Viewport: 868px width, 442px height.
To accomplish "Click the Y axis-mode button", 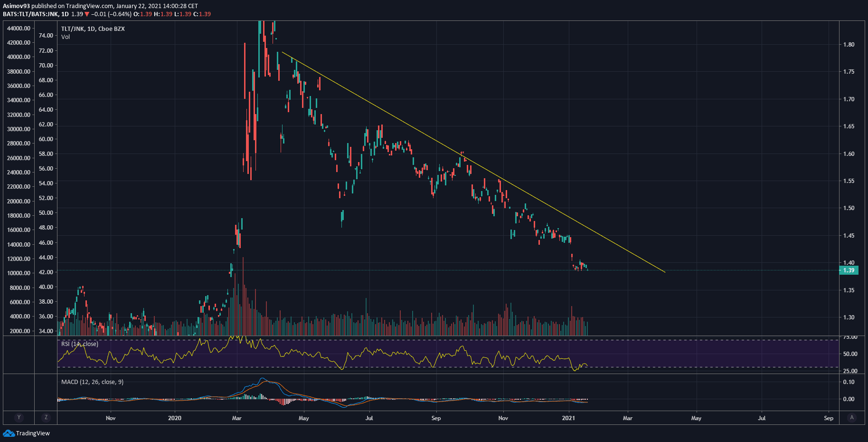I will click(x=19, y=417).
